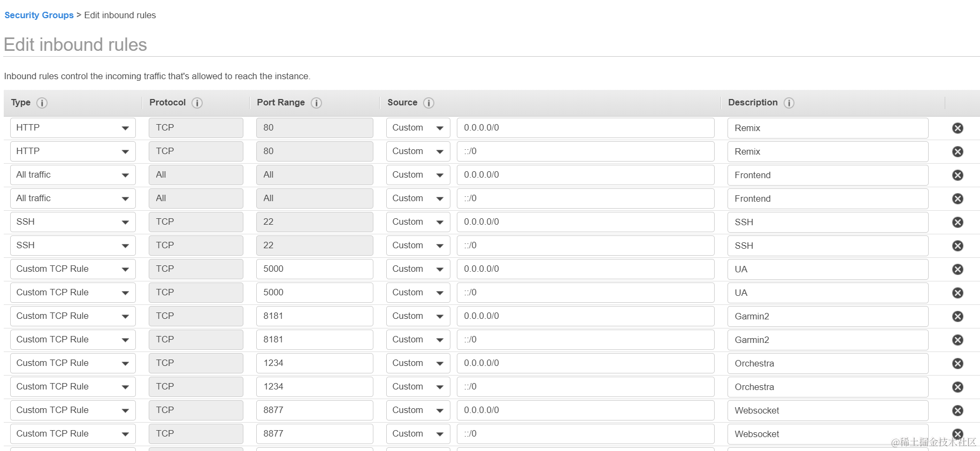Delete the SSH rule with source 0.0.0.0/0

[x=958, y=222]
